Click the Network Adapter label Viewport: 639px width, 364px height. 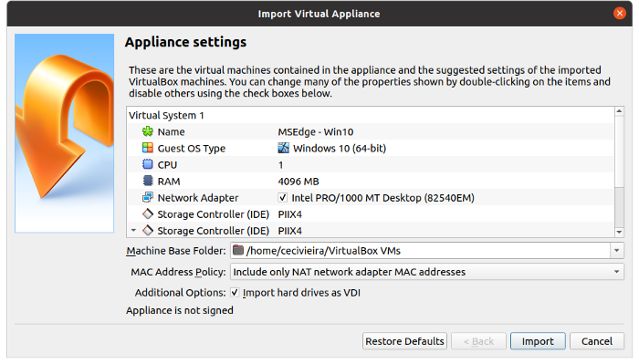coord(198,198)
